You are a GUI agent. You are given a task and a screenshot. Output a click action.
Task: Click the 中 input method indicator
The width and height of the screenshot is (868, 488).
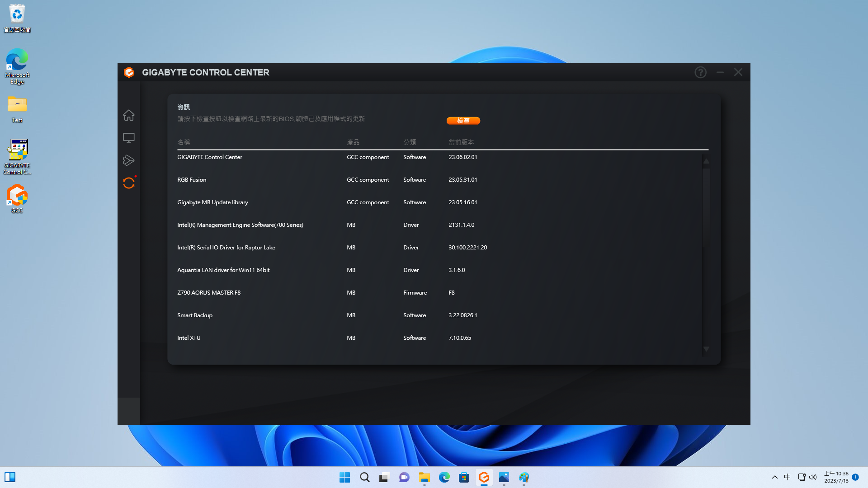(x=787, y=477)
